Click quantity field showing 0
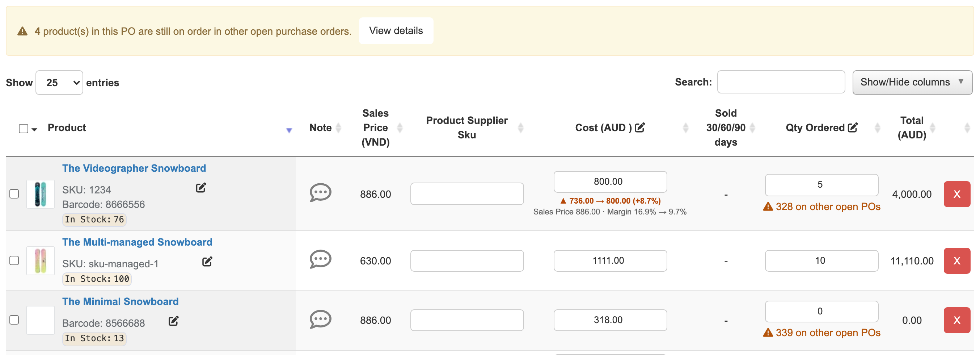The height and width of the screenshot is (355, 980). 821,311
